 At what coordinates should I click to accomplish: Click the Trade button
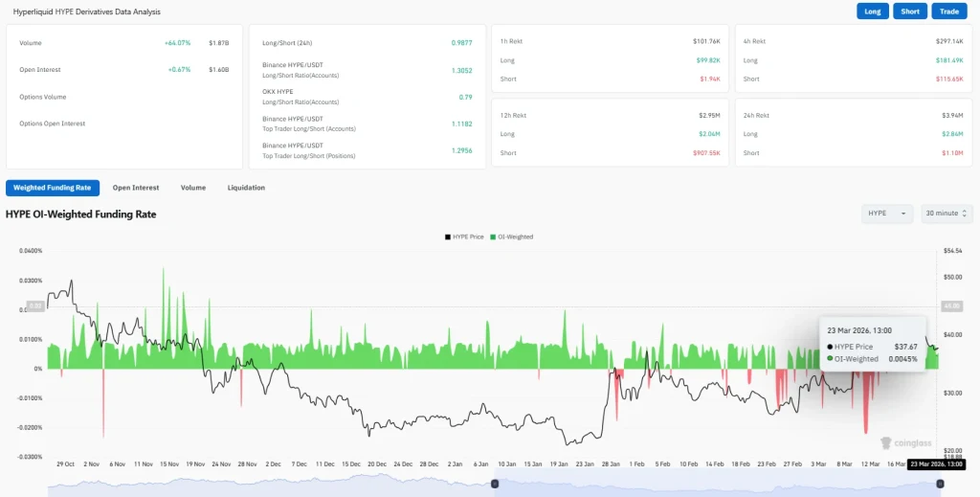coord(949,11)
